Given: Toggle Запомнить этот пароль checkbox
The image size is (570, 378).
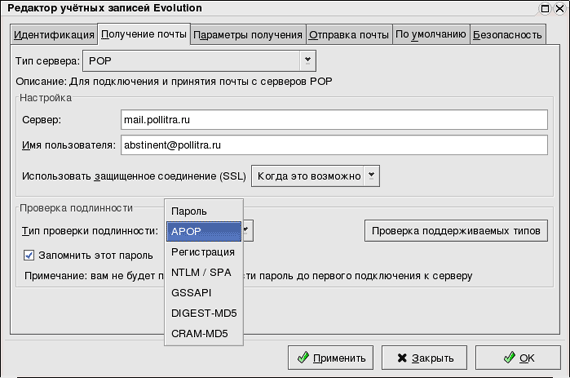Looking at the screenshot, I should pos(29,256).
